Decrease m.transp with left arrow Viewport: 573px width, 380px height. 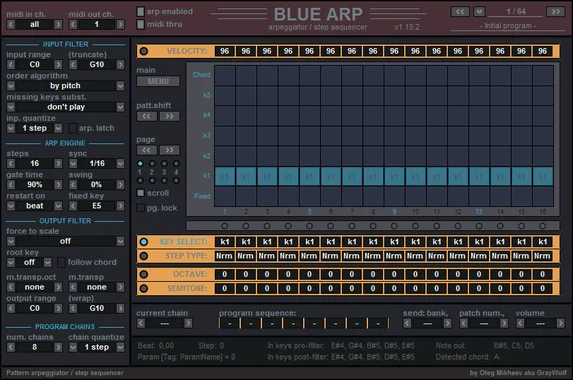73,287
